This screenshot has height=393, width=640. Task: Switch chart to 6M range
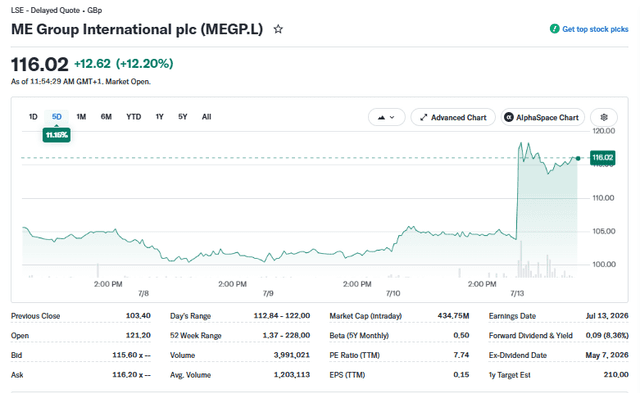click(x=106, y=117)
